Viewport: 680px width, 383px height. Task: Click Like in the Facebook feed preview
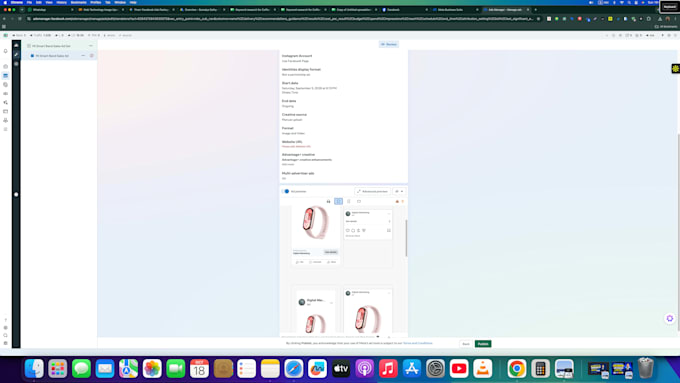coord(300,262)
